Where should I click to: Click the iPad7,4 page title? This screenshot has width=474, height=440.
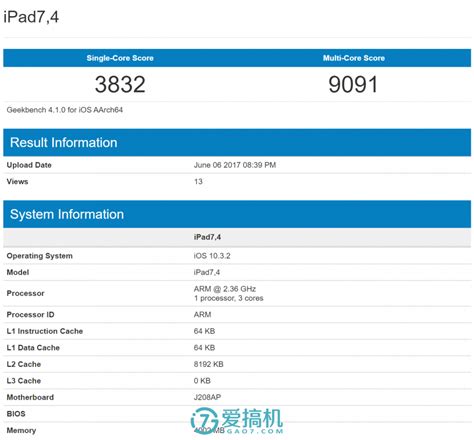coord(31,17)
